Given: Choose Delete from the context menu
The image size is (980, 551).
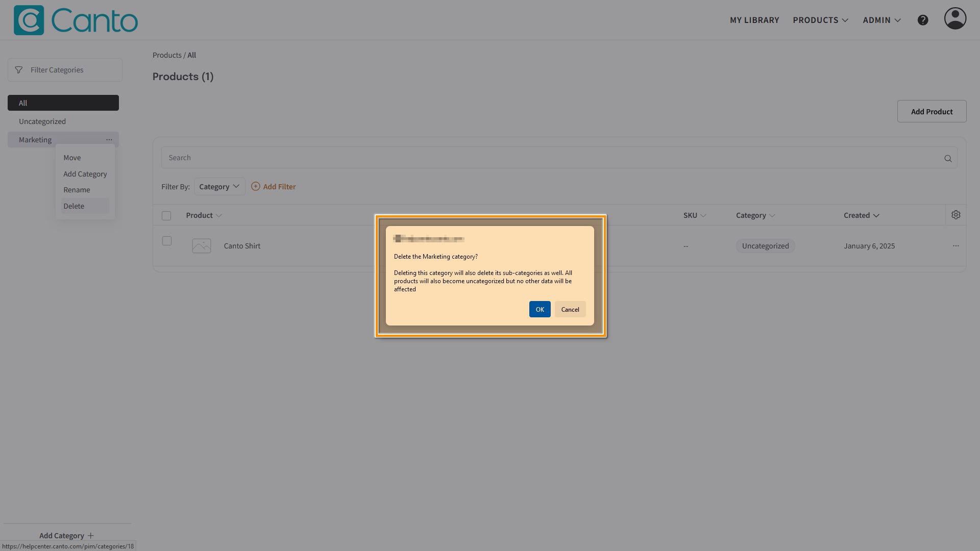Looking at the screenshot, I should (85, 206).
